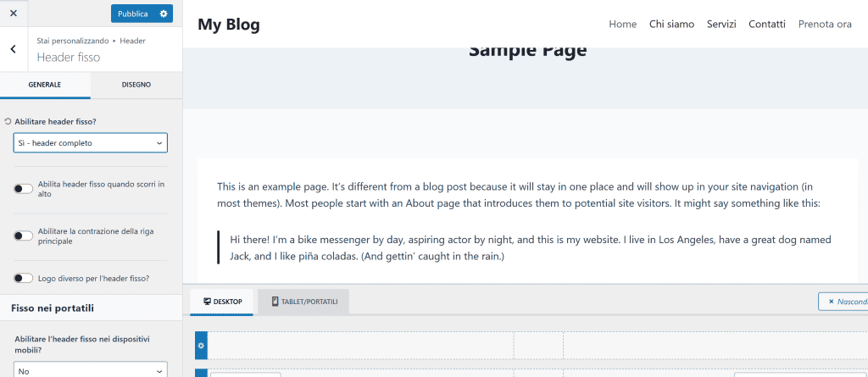Click the 'Fisso nei portatili' section heading

[52, 308]
